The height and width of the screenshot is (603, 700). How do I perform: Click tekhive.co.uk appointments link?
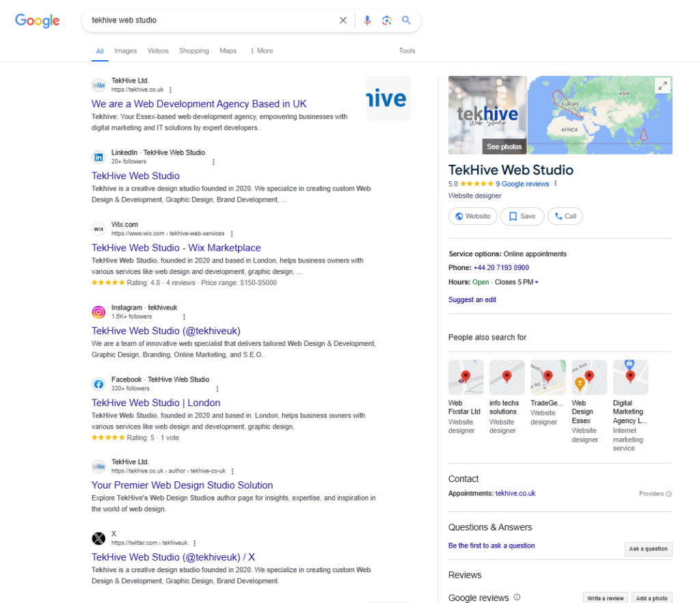(x=515, y=493)
